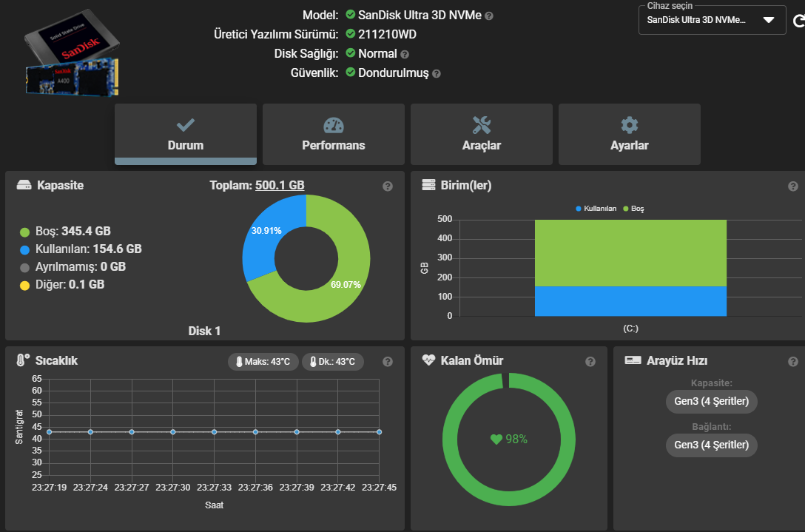Click the Normal disk health text
805x532 pixels.
click(x=377, y=53)
